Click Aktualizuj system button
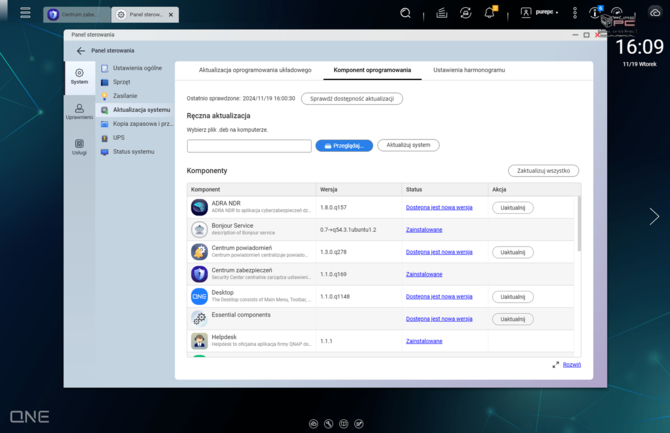 pos(408,145)
